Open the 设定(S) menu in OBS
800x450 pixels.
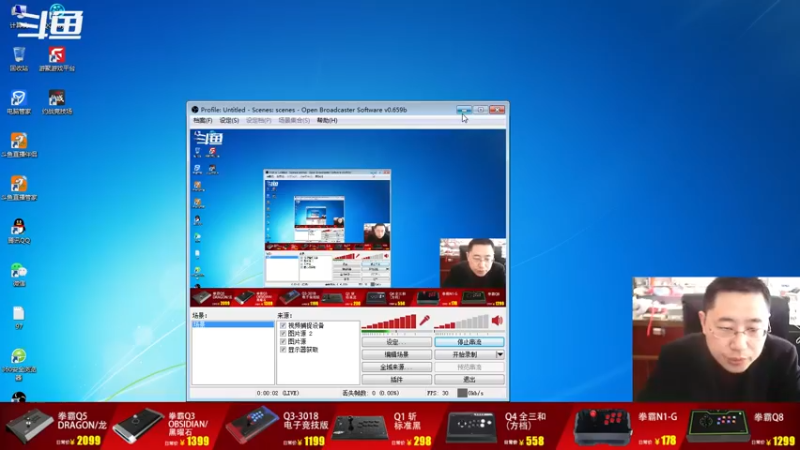(229, 120)
